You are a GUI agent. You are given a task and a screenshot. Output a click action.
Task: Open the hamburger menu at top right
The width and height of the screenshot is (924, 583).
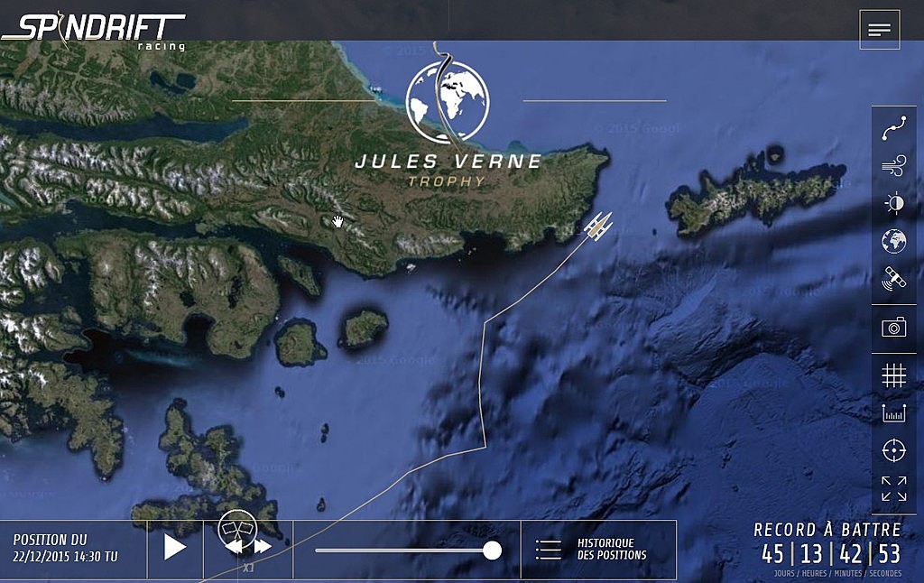(879, 30)
